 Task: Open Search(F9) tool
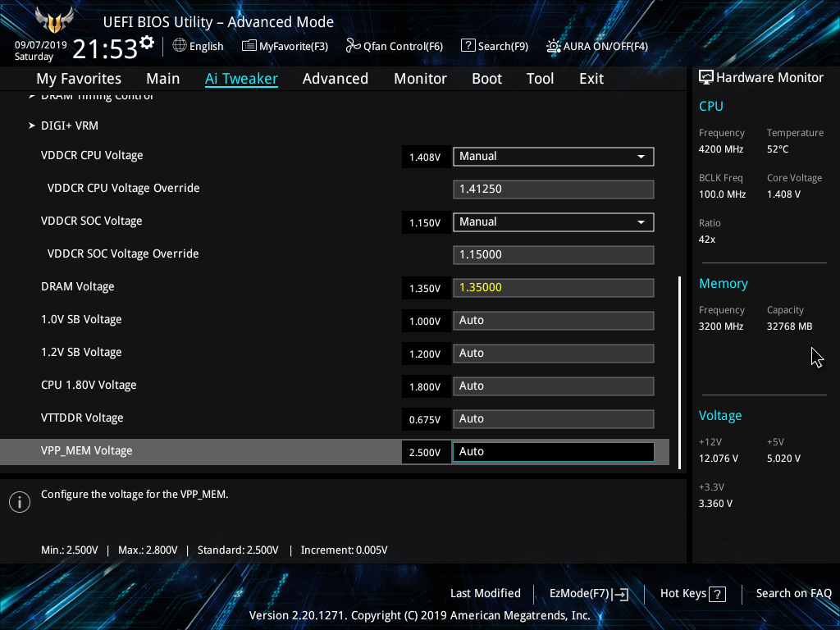pyautogui.click(x=495, y=46)
